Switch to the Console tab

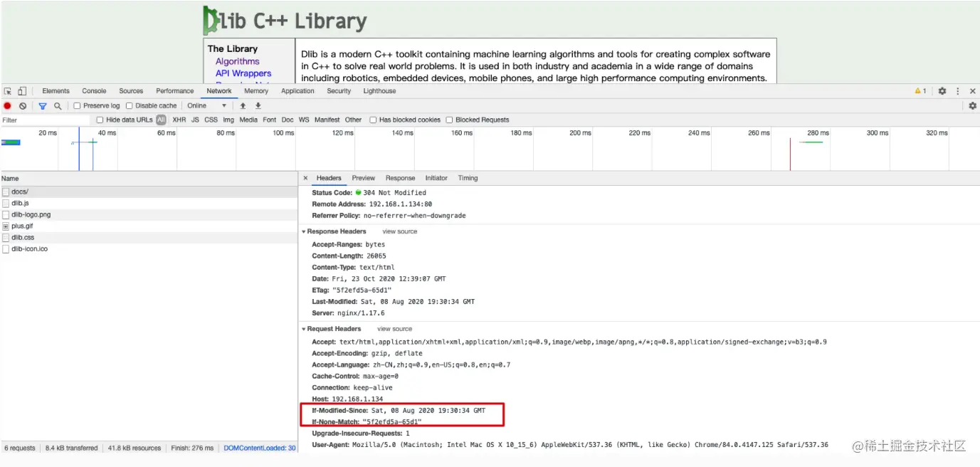(x=94, y=91)
